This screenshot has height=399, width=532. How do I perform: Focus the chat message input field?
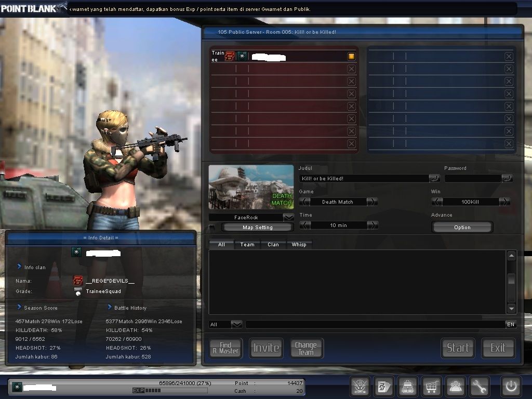point(376,325)
